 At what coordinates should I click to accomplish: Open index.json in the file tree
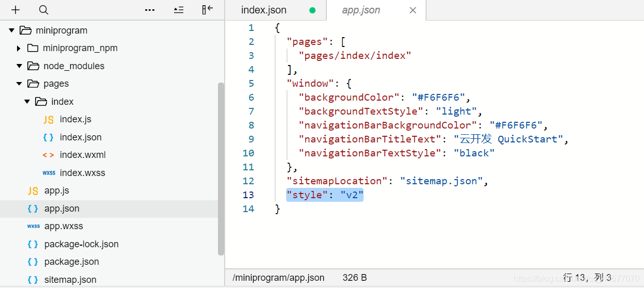pos(81,137)
